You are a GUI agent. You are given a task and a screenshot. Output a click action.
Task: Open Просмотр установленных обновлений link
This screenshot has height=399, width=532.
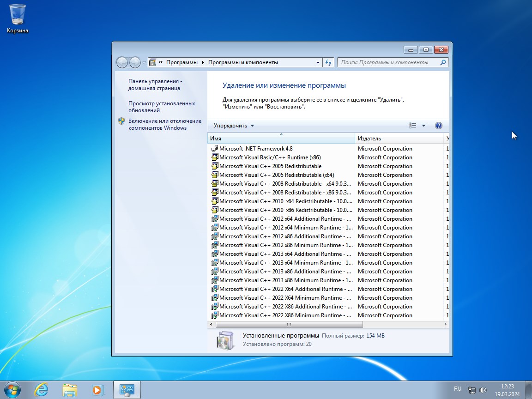[x=162, y=107]
